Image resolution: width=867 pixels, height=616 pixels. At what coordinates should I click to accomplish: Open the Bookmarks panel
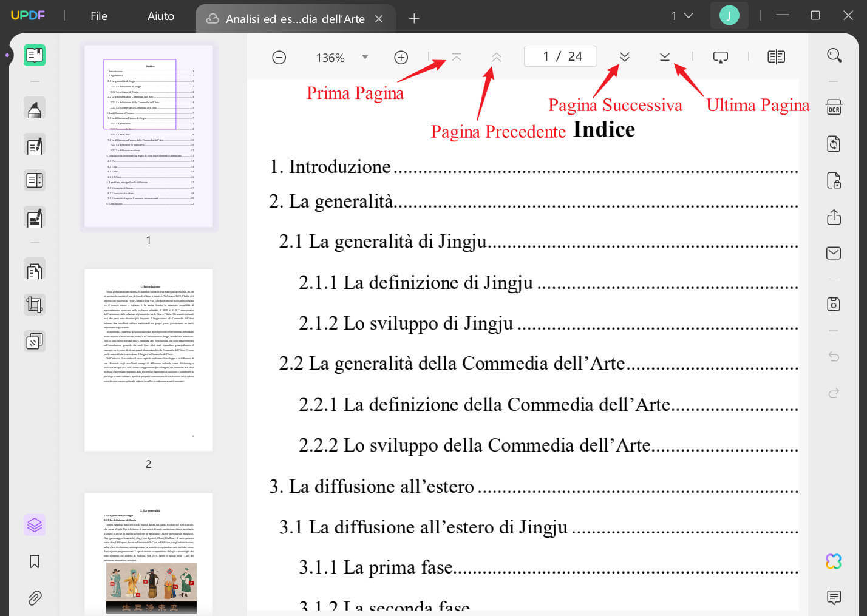pyautogui.click(x=35, y=561)
